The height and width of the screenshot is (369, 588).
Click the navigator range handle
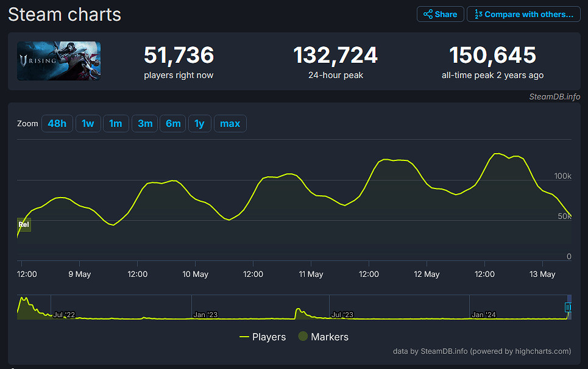[568, 307]
